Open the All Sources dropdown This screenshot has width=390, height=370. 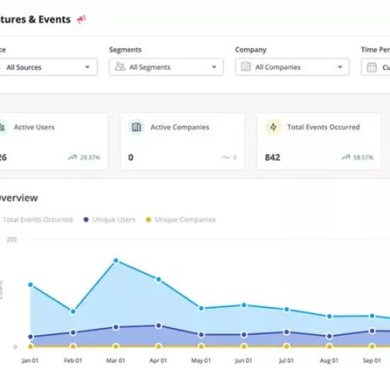tap(48, 67)
